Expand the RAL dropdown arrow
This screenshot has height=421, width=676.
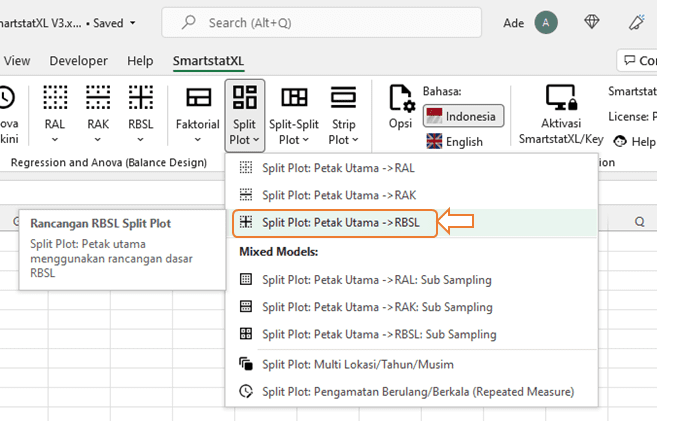(x=55, y=140)
